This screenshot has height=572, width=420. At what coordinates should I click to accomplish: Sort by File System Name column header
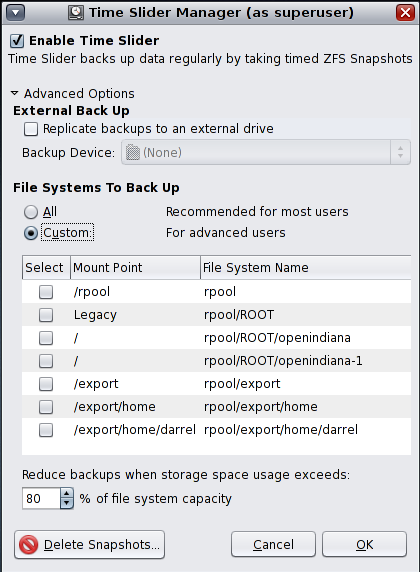click(306, 267)
